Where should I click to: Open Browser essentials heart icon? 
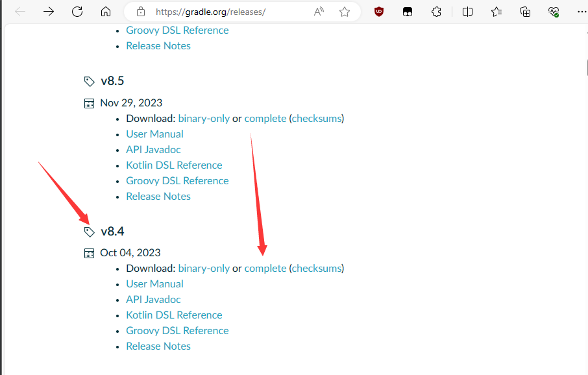pyautogui.click(x=554, y=12)
